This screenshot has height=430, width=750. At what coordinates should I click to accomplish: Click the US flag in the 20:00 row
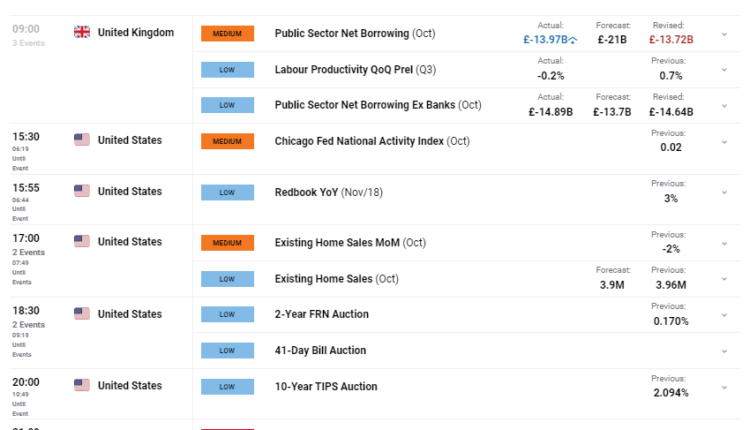point(82,385)
